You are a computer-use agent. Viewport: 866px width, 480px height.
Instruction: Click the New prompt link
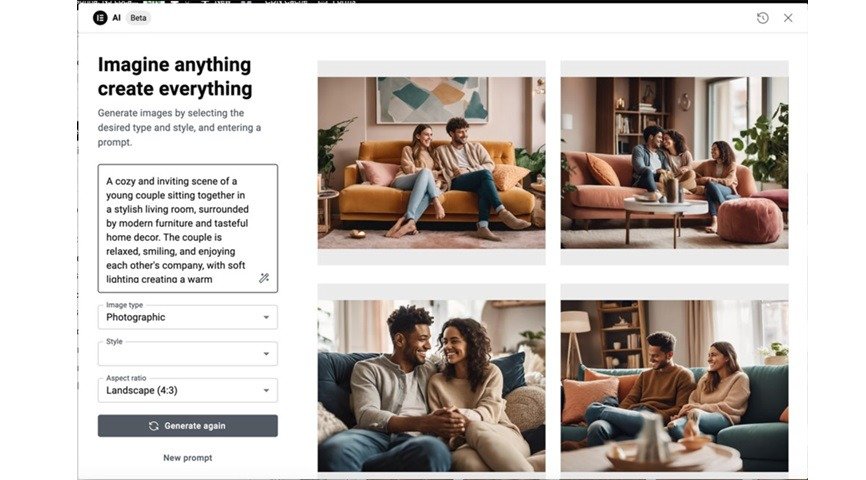click(x=188, y=458)
